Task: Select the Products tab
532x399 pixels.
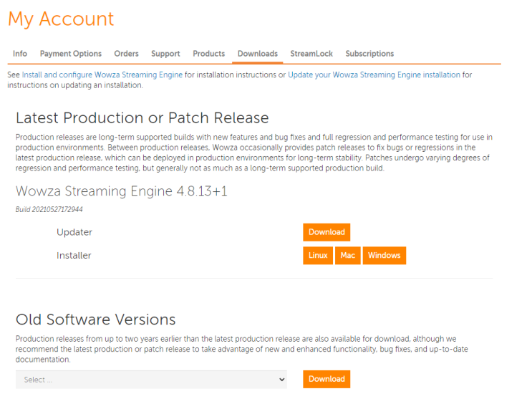Action: [208, 54]
